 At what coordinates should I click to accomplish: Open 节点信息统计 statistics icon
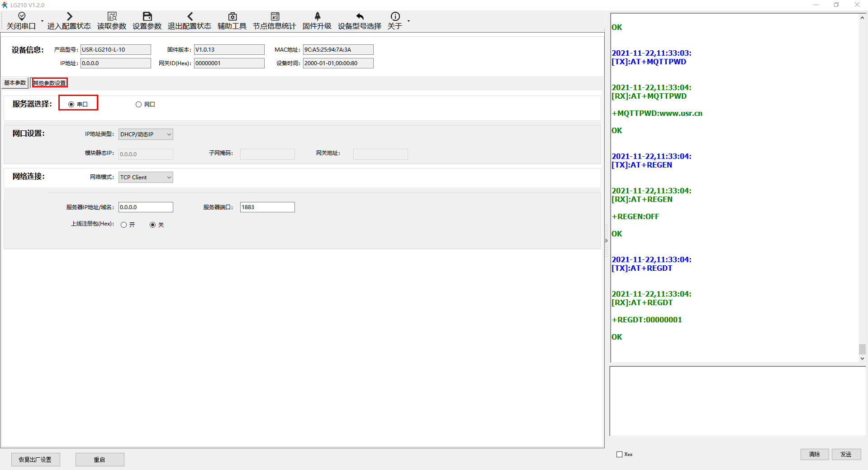pos(275,17)
